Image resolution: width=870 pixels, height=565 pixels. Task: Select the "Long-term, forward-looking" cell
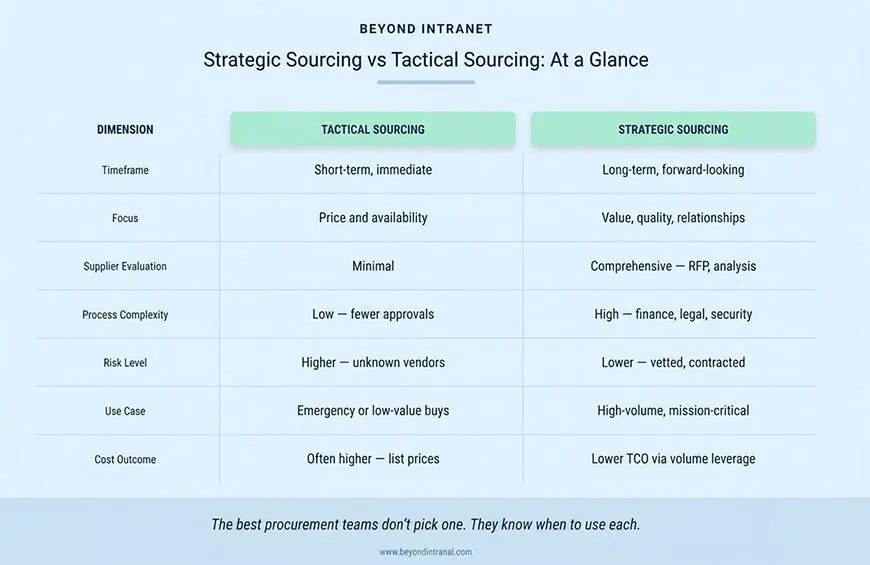point(673,170)
